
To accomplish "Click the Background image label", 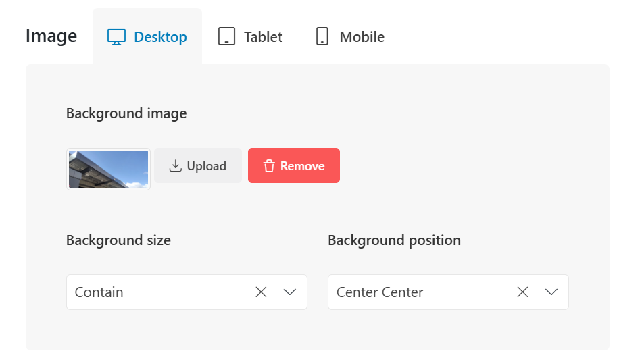I will [126, 113].
